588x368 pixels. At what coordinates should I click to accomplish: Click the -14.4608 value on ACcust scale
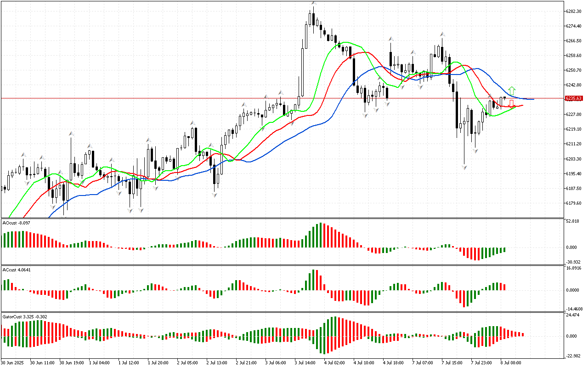pos(572,309)
